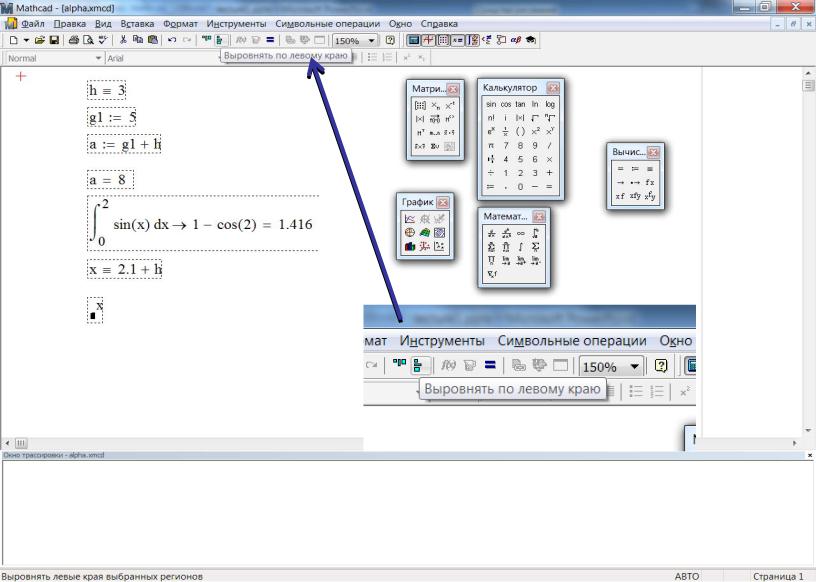Click the 3D bar plot icon in График

tap(410, 247)
